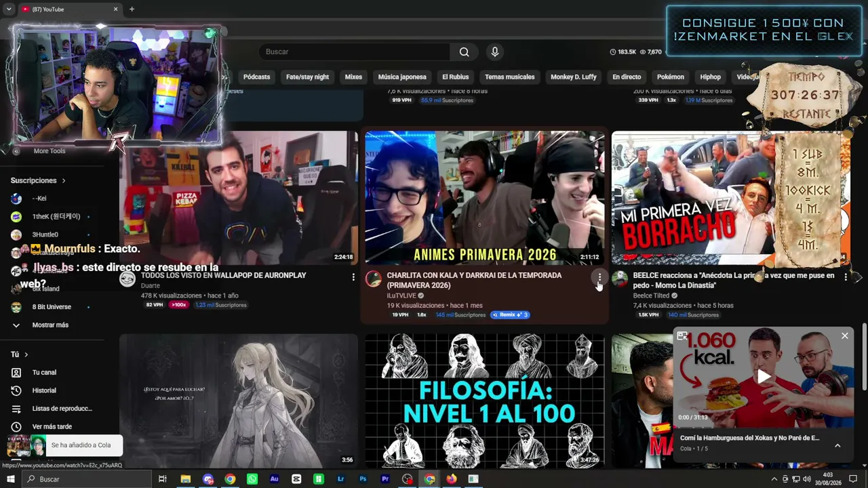Open options menu for Charlita con Kala video
This screenshot has width=868, height=488.
coord(599,277)
